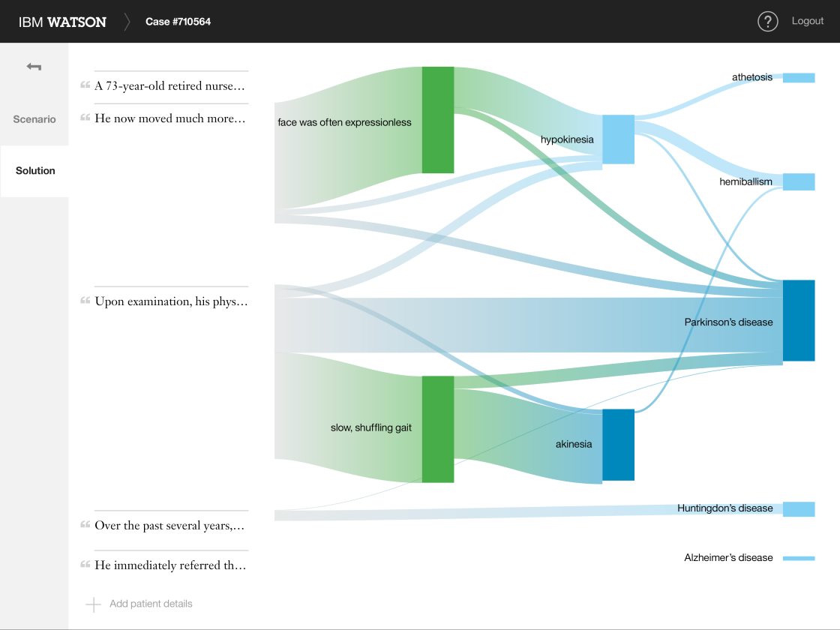Click quote icon next to 'Upon examination'
The width and height of the screenshot is (840, 630).
tap(85, 300)
